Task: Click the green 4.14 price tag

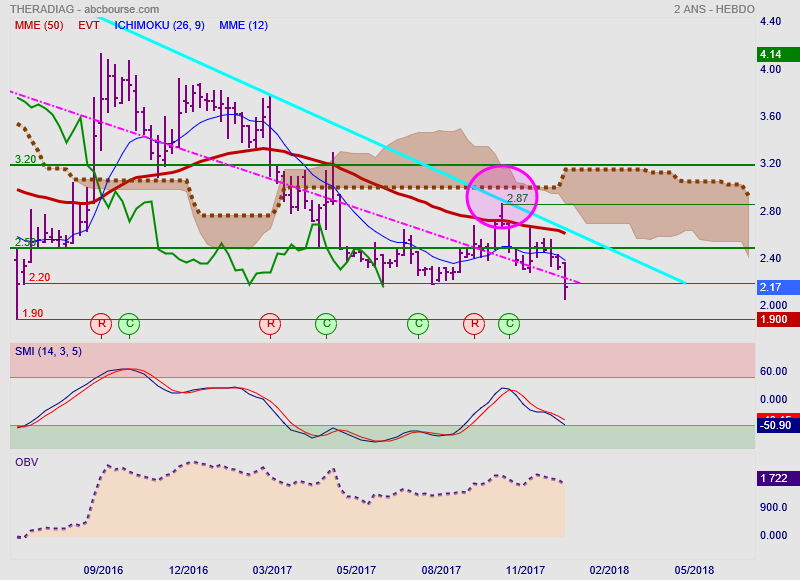Action: [778, 54]
